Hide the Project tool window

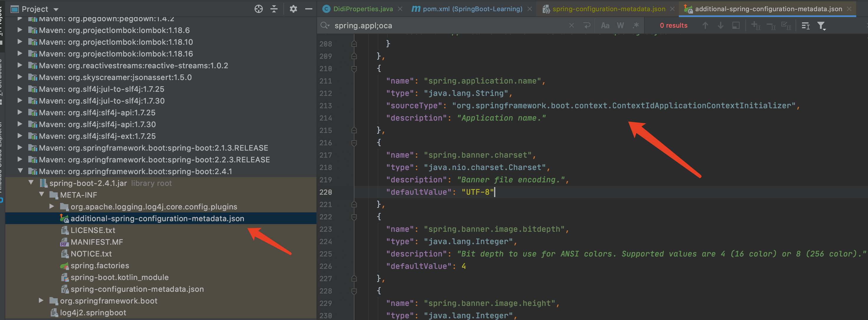(308, 9)
